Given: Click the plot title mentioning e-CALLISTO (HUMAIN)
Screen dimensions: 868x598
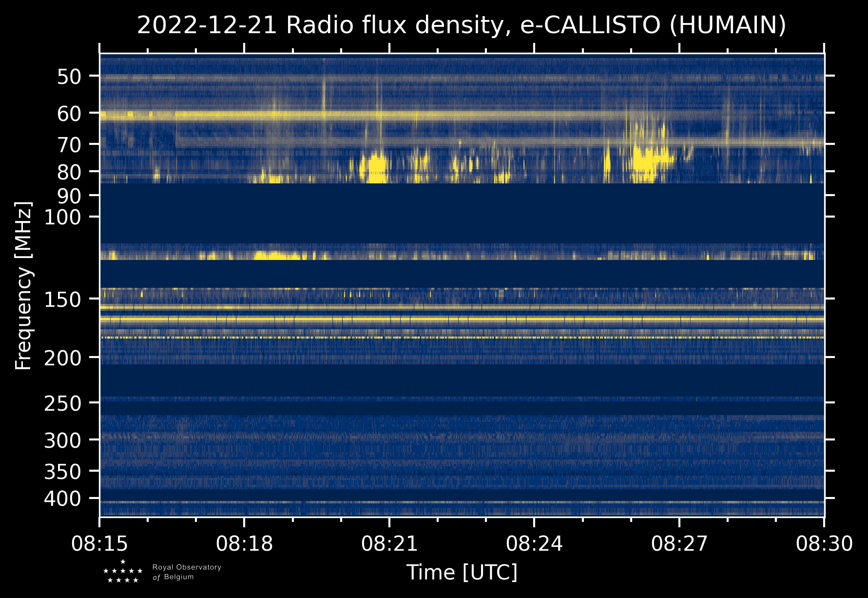Looking at the screenshot, I should coord(462,25).
